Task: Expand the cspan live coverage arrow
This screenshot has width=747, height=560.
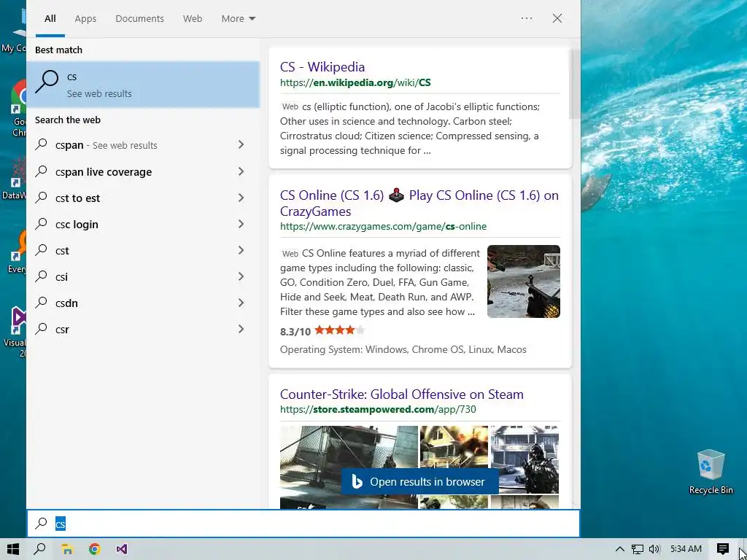Action: (x=241, y=171)
